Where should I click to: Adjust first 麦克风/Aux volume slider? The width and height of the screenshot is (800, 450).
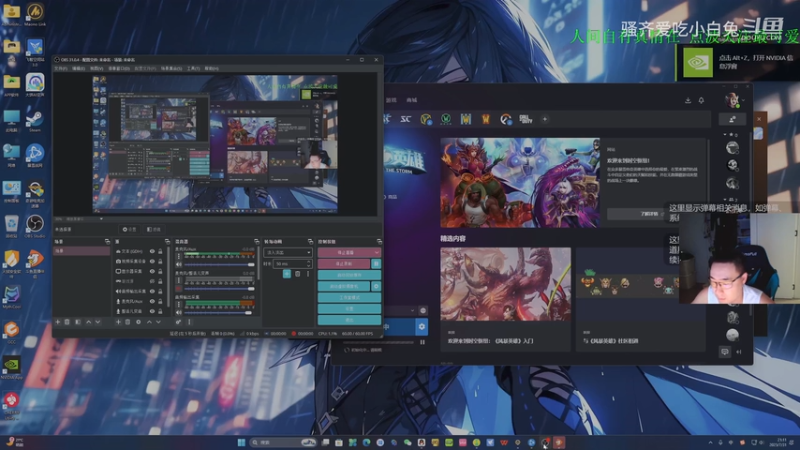coord(219,264)
